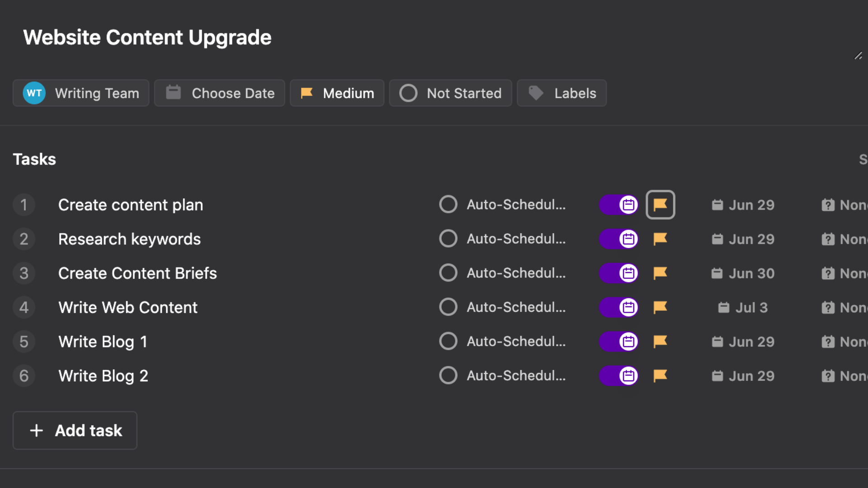Viewport: 868px width, 488px height.
Task: Click the expand arrows icon at top right
Action: 858,56
